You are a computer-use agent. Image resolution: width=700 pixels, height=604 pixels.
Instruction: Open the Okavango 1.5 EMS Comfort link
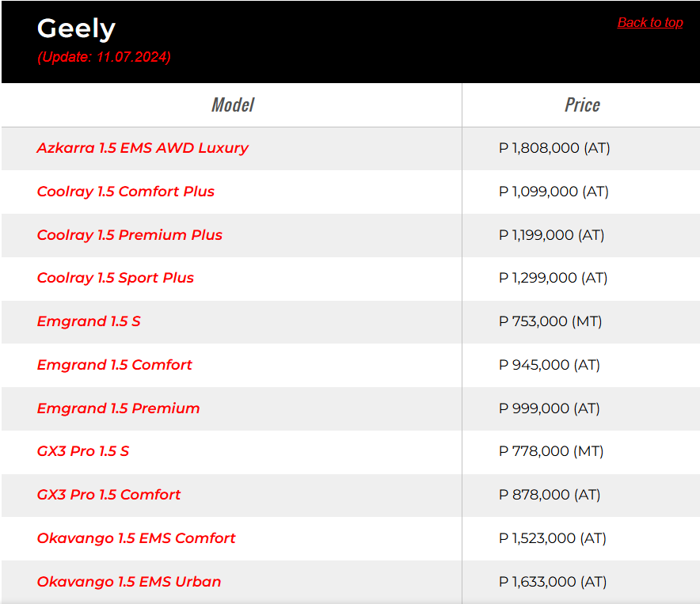point(136,538)
